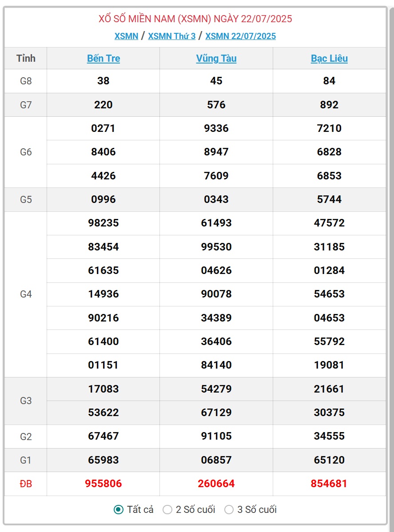The image size is (394, 532).
Task: Open the 'XSMN 22/07/2025' link
Action: [x=241, y=36]
